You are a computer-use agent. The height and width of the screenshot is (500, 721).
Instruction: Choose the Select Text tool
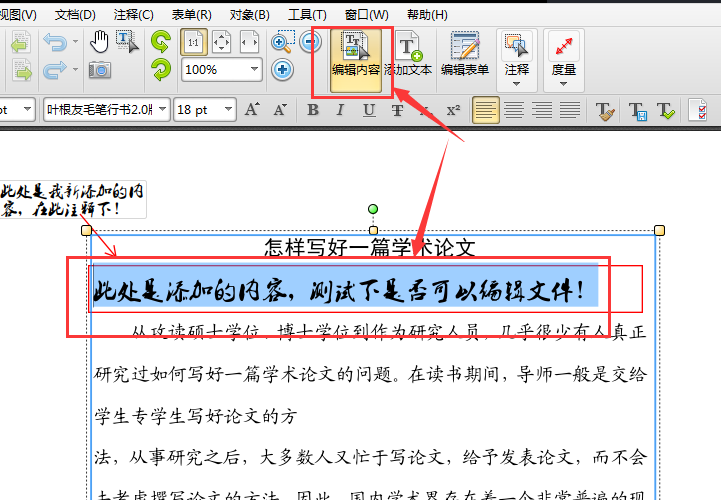pyautogui.click(x=127, y=42)
